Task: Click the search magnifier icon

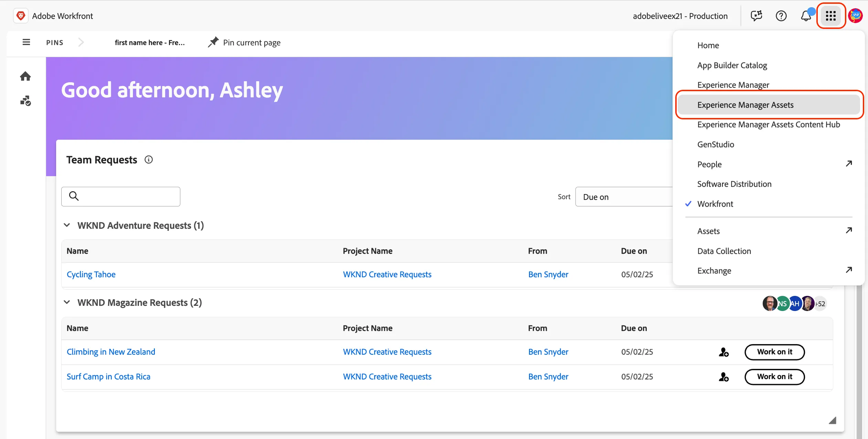Action: pyautogui.click(x=74, y=196)
